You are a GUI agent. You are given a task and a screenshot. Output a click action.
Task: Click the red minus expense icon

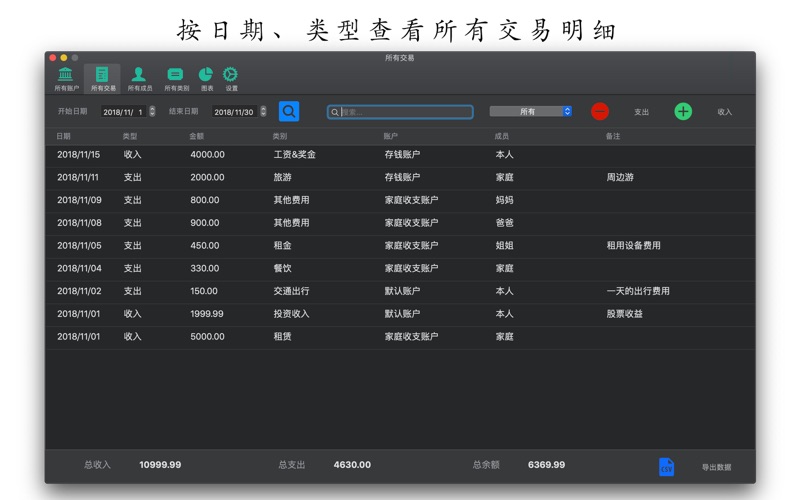tap(599, 112)
